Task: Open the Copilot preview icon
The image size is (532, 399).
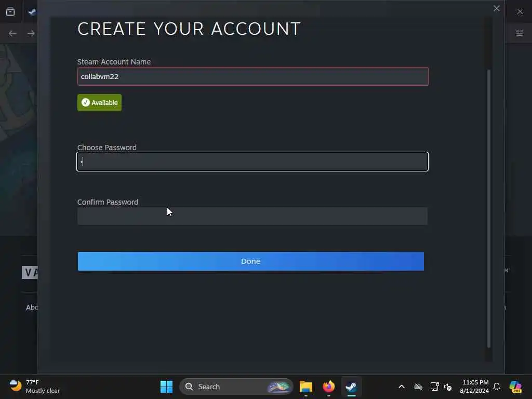Action: pos(515,387)
